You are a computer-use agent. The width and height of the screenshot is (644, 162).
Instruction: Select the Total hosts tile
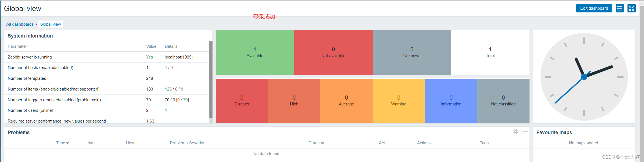[x=490, y=52]
